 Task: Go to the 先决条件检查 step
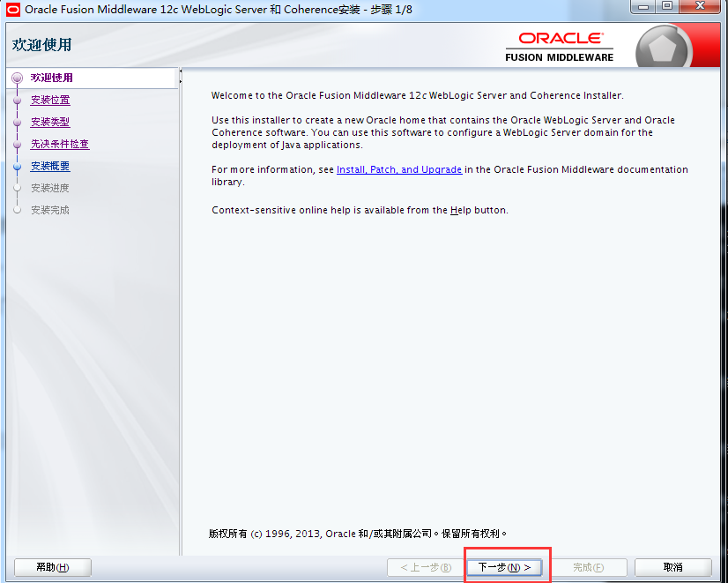coord(60,144)
